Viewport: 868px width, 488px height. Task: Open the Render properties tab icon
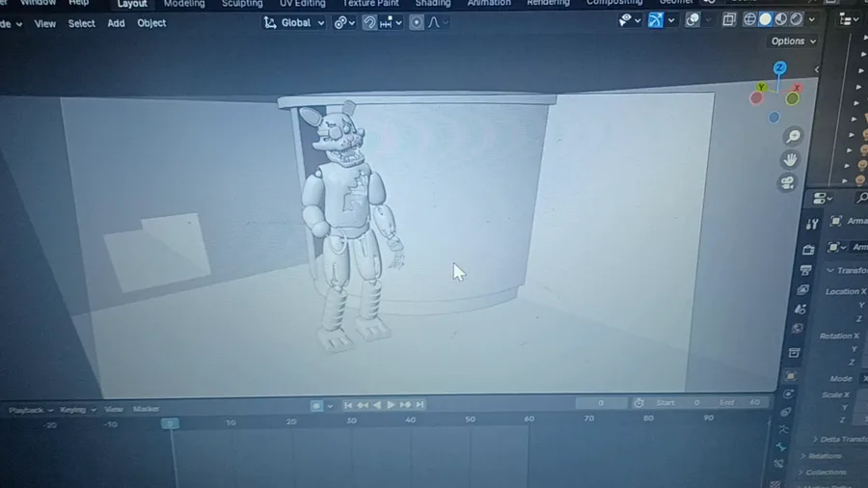coord(807,250)
